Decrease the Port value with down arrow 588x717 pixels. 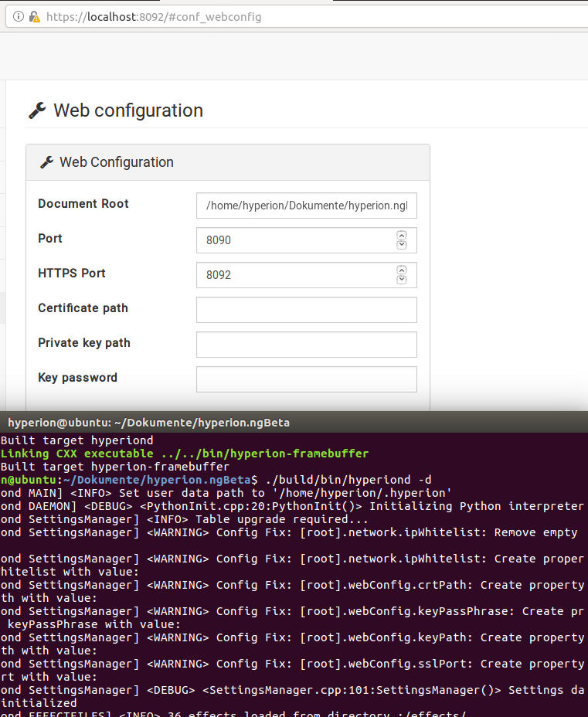pyautogui.click(x=402, y=245)
